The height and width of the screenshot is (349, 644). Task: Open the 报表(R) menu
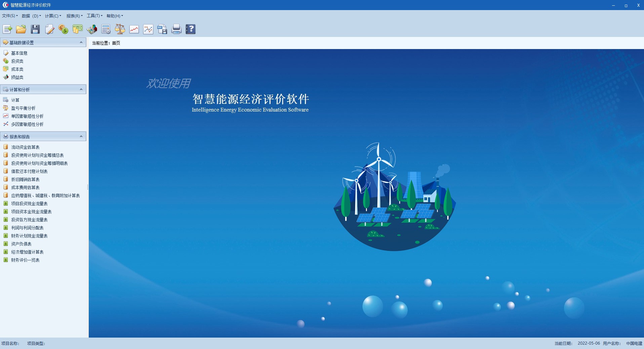(x=74, y=16)
